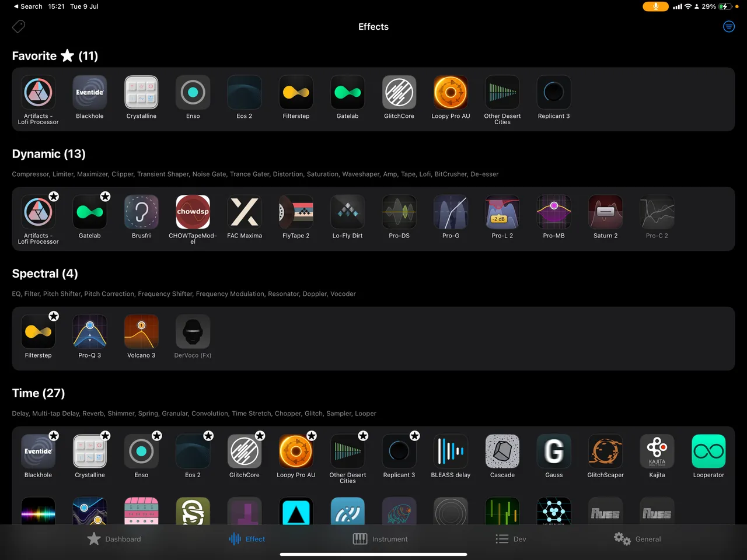Open the filter list button at top right
747x560 pixels.
tap(729, 26)
